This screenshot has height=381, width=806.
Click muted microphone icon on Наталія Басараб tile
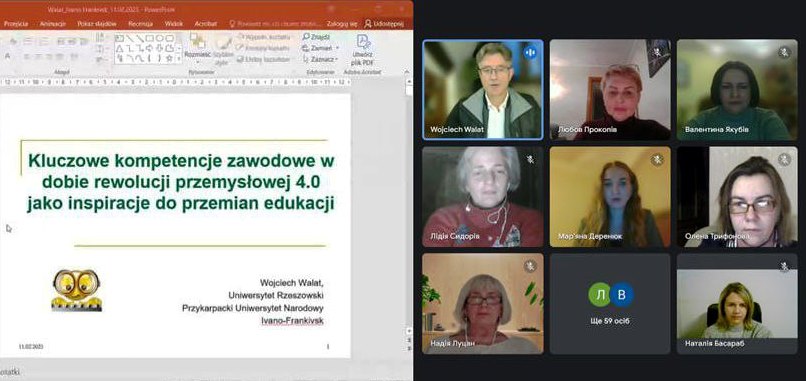point(784,266)
